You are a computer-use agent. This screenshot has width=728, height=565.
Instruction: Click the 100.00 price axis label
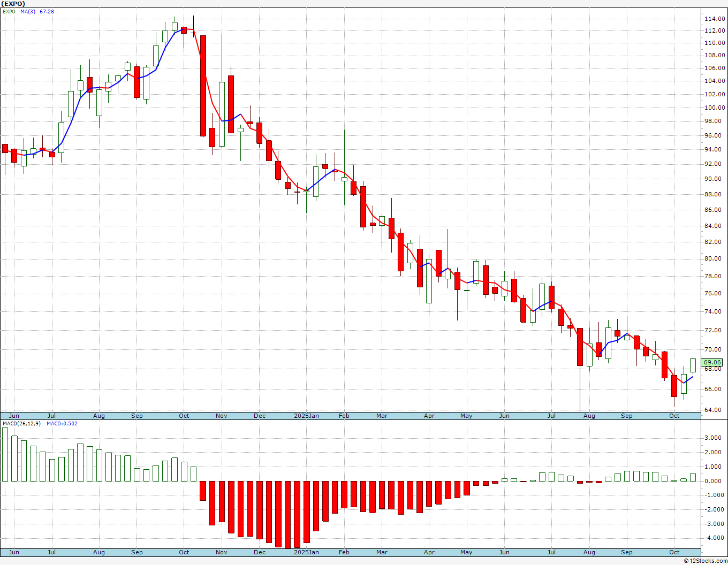click(x=715, y=108)
